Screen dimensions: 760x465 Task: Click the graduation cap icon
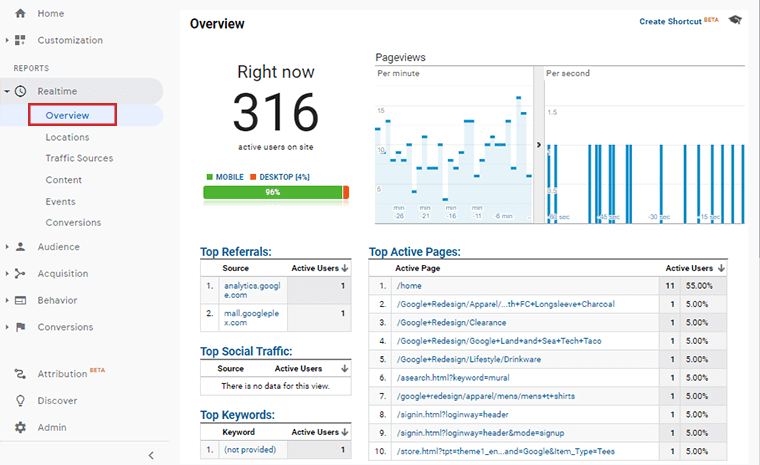(735, 20)
